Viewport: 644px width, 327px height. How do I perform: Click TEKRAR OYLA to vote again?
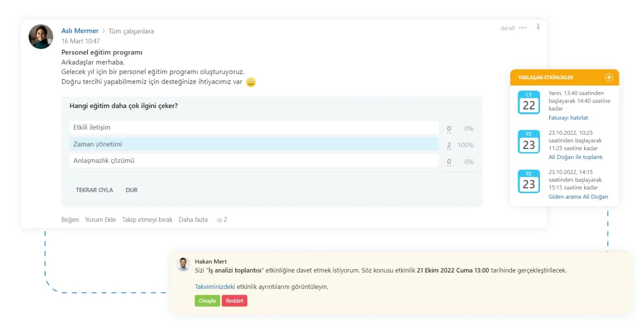pyautogui.click(x=94, y=190)
